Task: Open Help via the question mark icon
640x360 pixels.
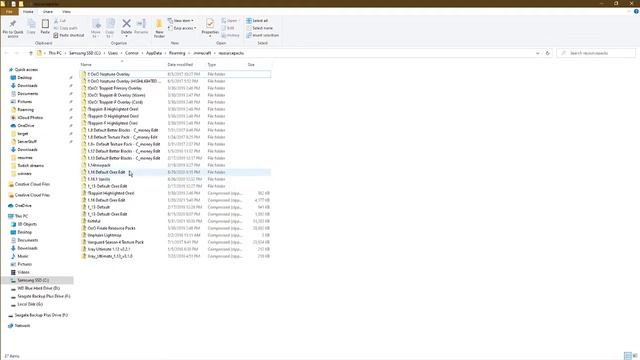Action: click(x=636, y=11)
